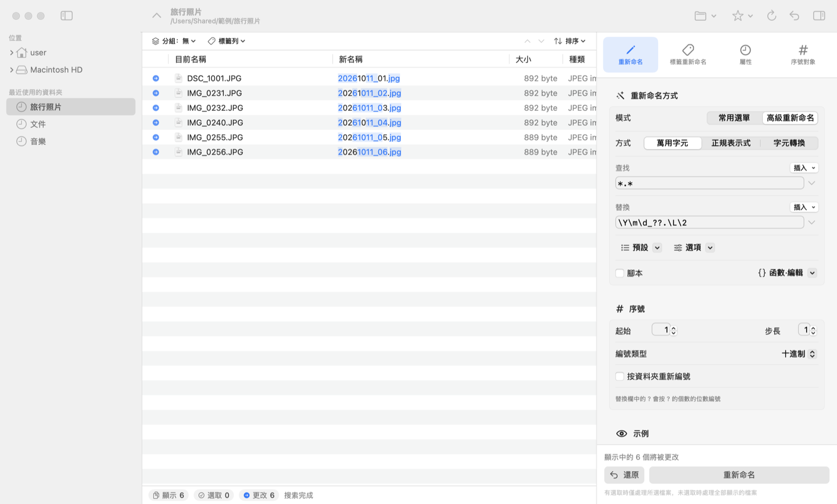Click the undo arrow toolbar icon
Screen dimensions: 837x504
795,16
